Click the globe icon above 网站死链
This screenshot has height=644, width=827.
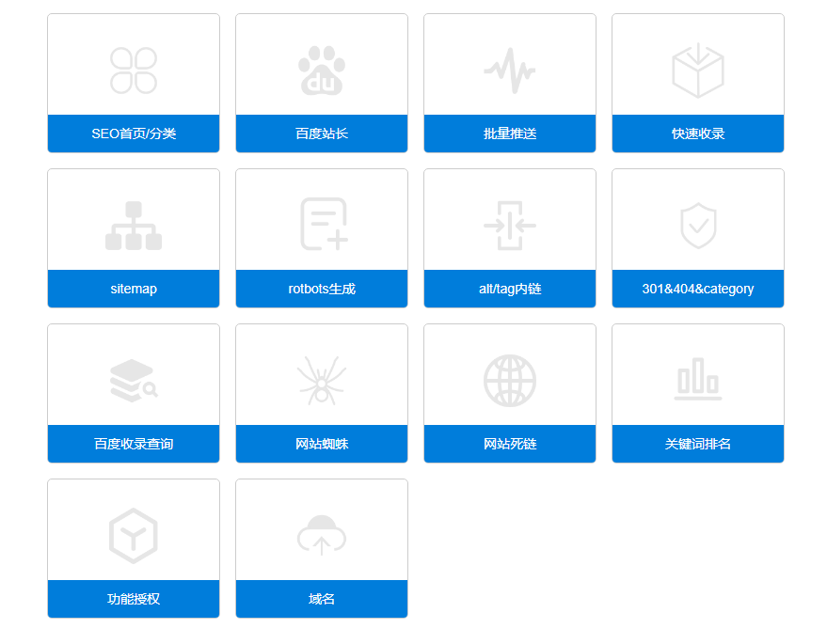pyautogui.click(x=510, y=381)
